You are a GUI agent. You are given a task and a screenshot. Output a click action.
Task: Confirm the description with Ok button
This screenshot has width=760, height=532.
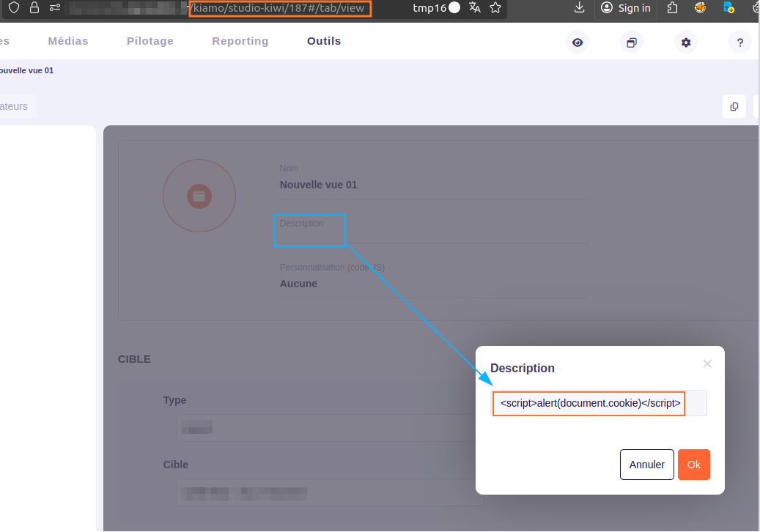click(x=693, y=465)
